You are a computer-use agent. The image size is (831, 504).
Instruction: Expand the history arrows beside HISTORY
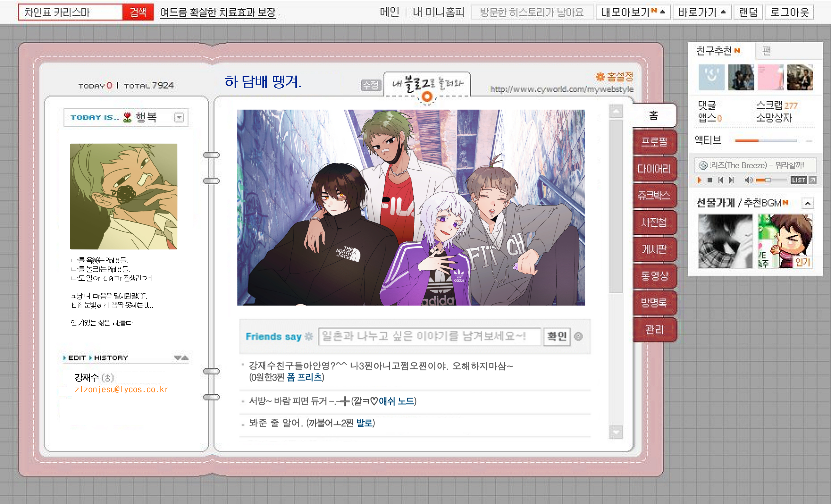(x=181, y=358)
